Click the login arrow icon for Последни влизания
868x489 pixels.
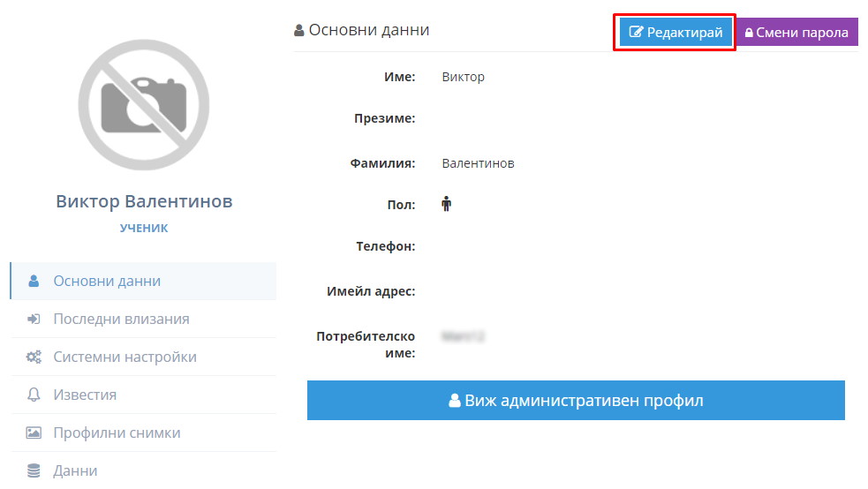tap(34, 320)
